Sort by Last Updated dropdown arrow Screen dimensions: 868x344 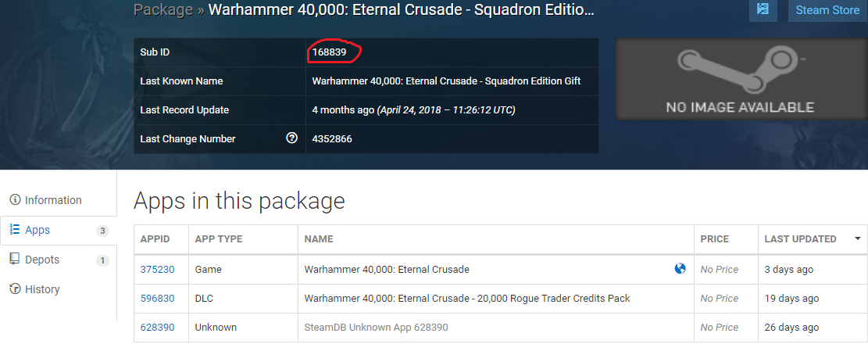click(858, 238)
